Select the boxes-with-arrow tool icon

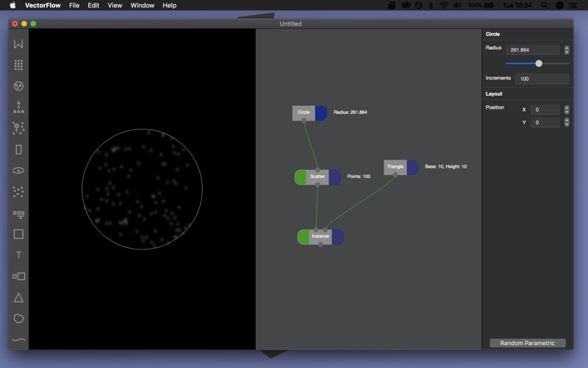pyautogui.click(x=18, y=214)
